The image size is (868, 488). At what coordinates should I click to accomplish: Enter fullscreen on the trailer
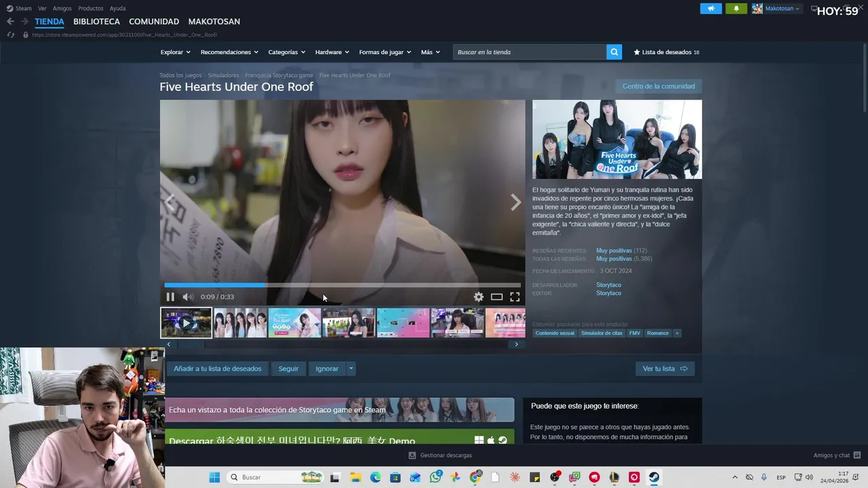tap(515, 297)
